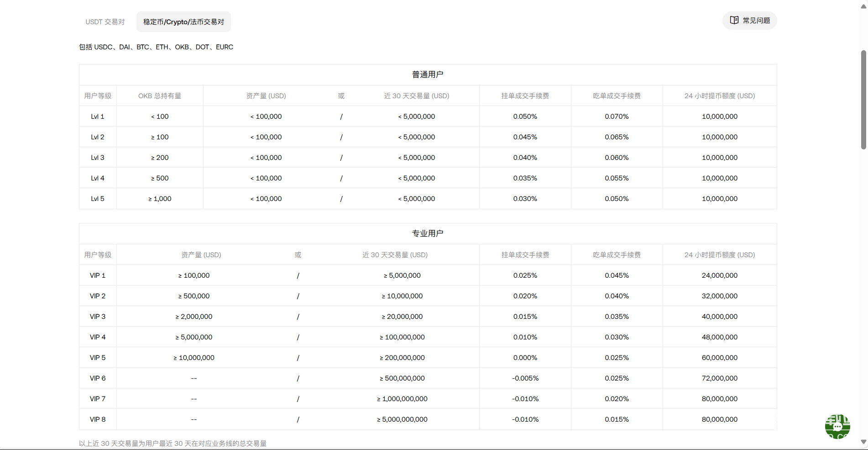This screenshot has height=450, width=868.
Task: Click the VIP 1 row label
Action: tap(98, 275)
